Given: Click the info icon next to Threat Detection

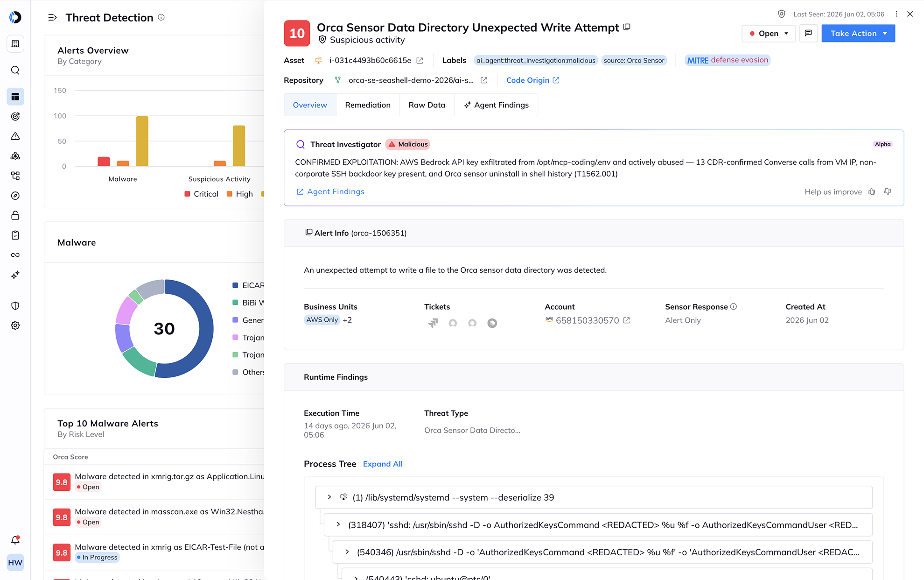Looking at the screenshot, I should coord(161,17).
